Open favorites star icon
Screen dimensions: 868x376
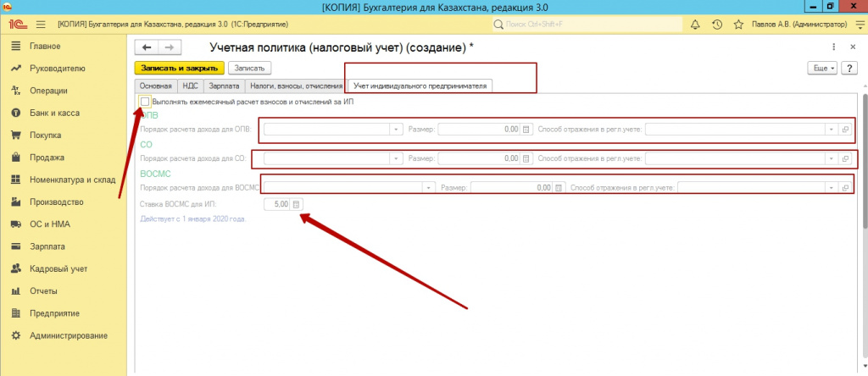[x=738, y=25]
